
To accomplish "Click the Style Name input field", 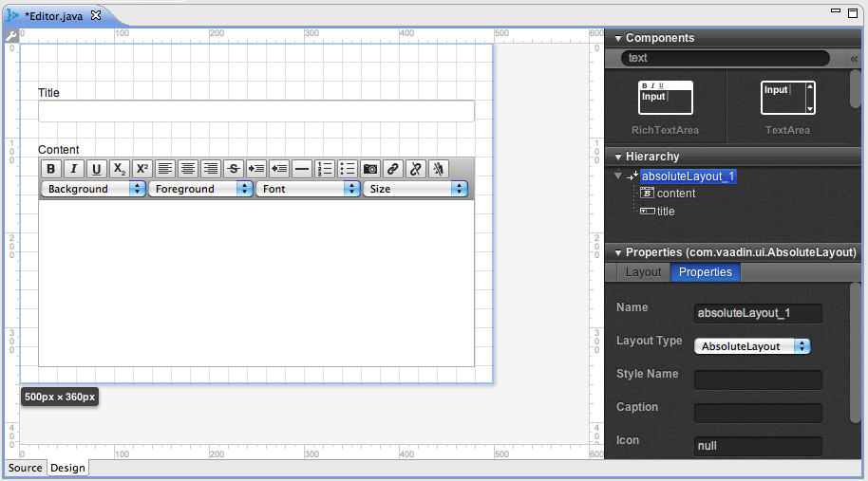I will coord(758,379).
